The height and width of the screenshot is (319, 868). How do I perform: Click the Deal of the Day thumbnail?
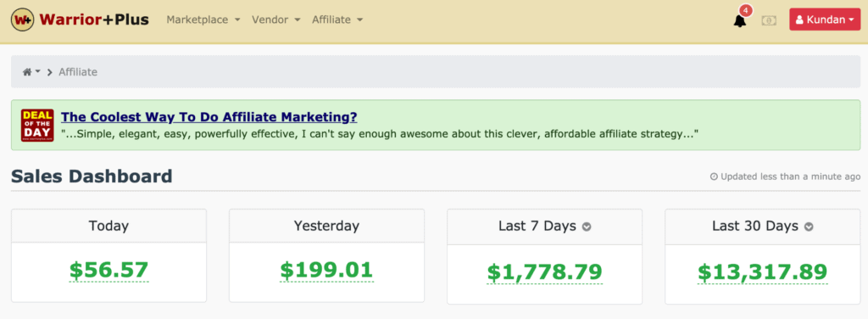click(x=37, y=126)
